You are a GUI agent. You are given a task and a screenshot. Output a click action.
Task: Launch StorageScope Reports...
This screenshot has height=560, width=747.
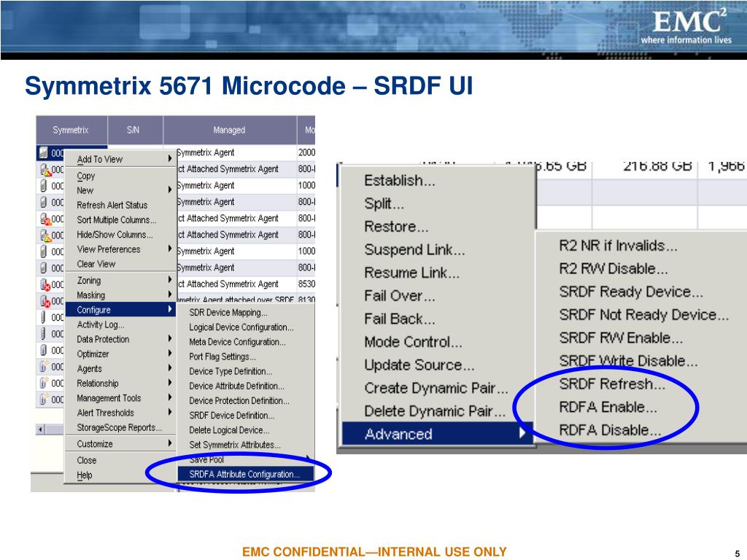(x=120, y=427)
